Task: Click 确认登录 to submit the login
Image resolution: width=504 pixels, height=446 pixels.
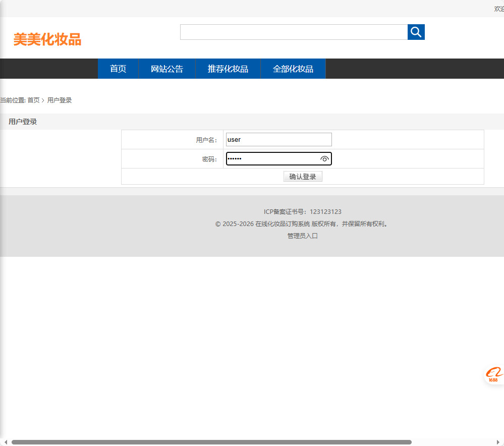Action: pyautogui.click(x=303, y=176)
